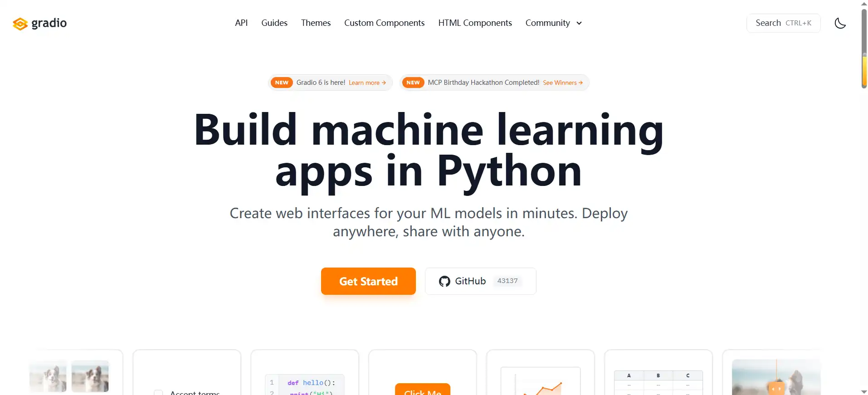Toggle dark mode with the moon icon
The height and width of the screenshot is (395, 868).
(x=840, y=23)
